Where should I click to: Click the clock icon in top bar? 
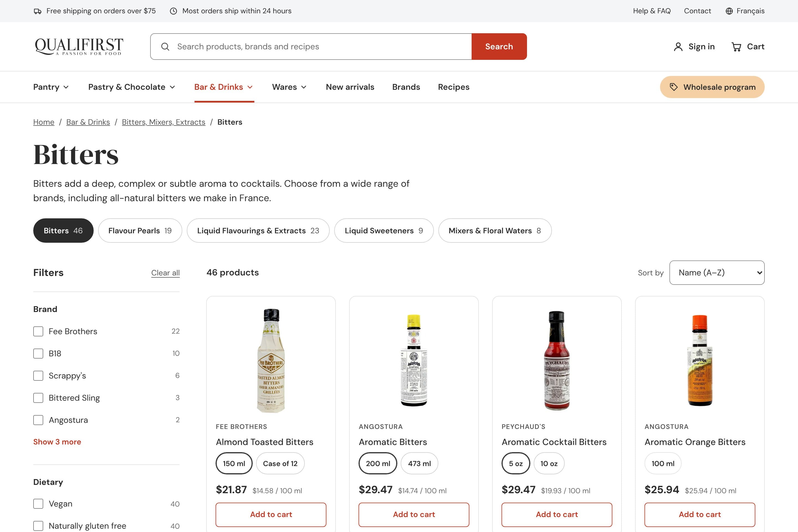[x=173, y=11]
